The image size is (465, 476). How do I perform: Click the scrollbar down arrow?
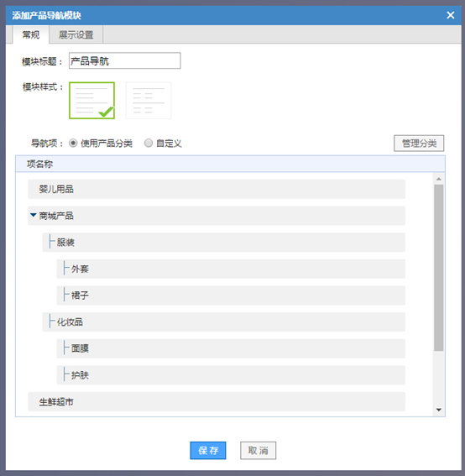tap(439, 410)
